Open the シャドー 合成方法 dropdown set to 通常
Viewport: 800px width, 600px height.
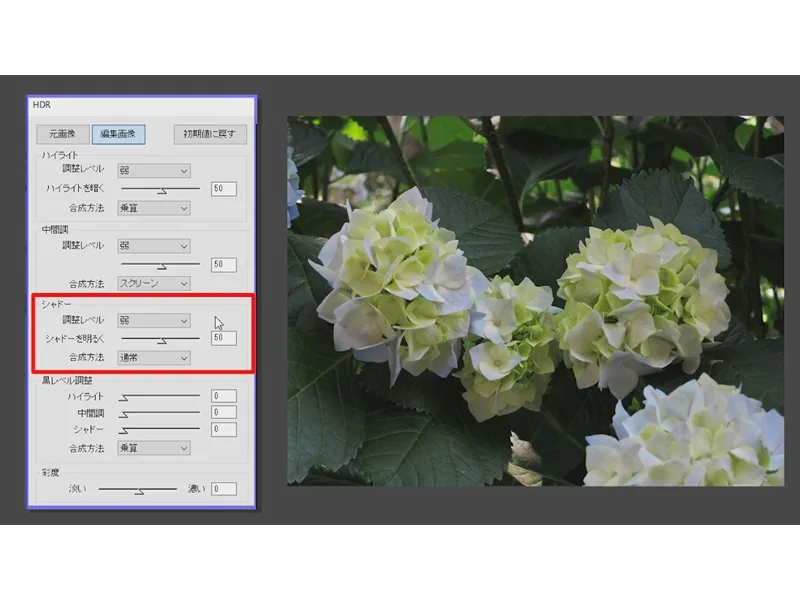(x=153, y=357)
